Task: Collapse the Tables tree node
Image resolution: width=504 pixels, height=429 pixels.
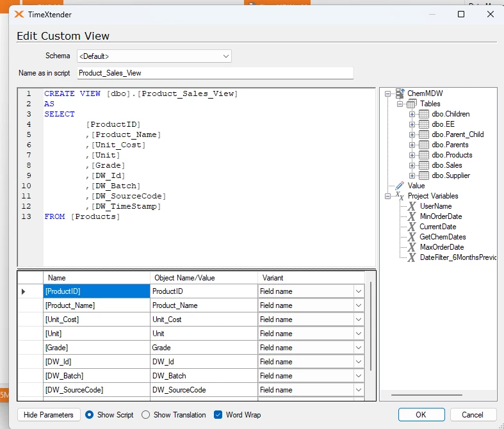Action: pos(400,104)
